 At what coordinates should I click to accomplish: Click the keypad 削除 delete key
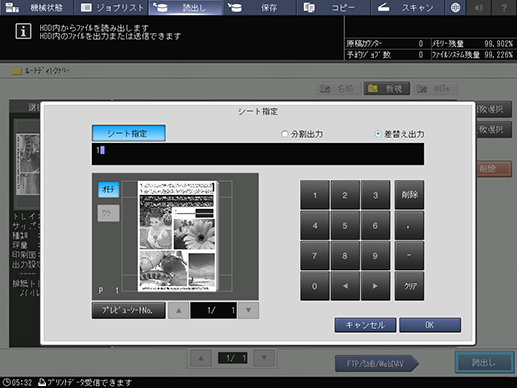[410, 195]
